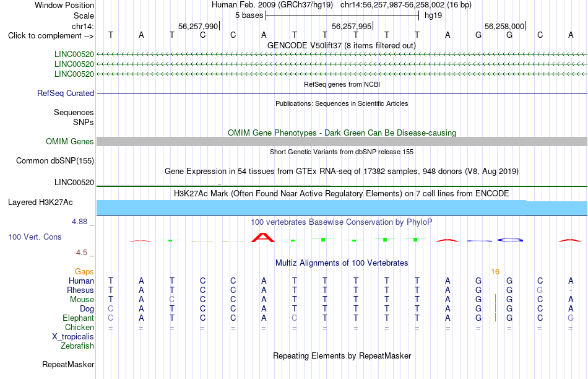The height and width of the screenshot is (379, 588).
Task: Click the '5 bases' scale bar text
Action: point(249,15)
